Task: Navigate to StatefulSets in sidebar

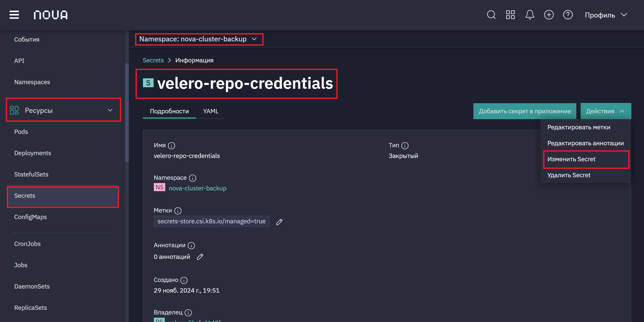Action: (x=31, y=174)
